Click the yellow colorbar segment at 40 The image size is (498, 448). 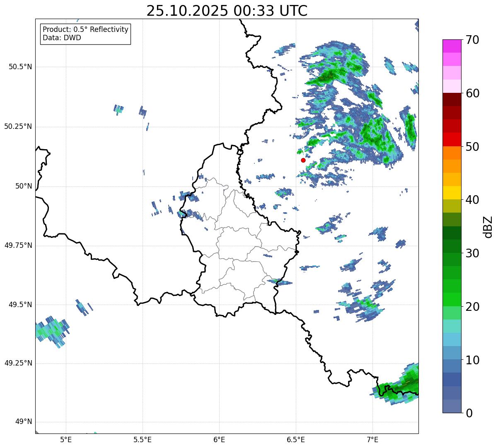452,193
